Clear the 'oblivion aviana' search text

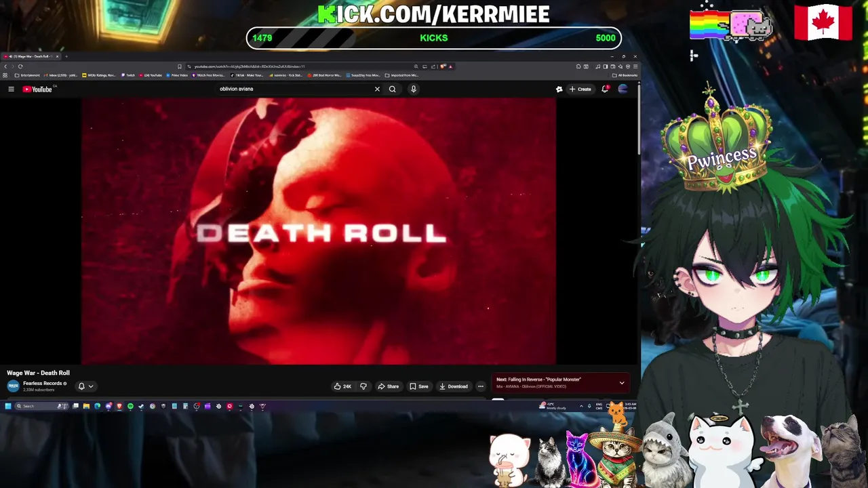[x=377, y=89]
